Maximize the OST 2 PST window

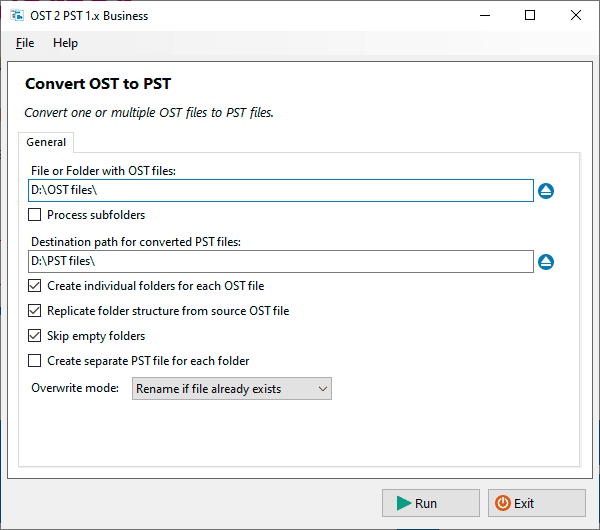pyautogui.click(x=530, y=15)
